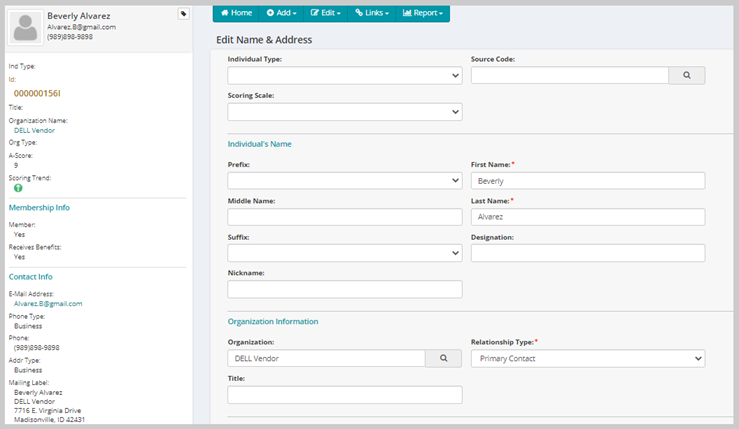Click the Organization Information section heading

tap(273, 322)
